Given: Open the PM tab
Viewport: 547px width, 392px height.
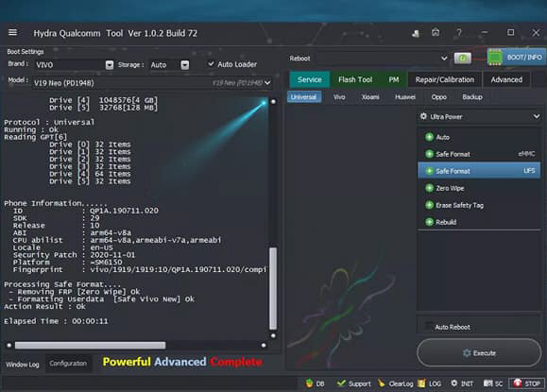Looking at the screenshot, I should [394, 80].
